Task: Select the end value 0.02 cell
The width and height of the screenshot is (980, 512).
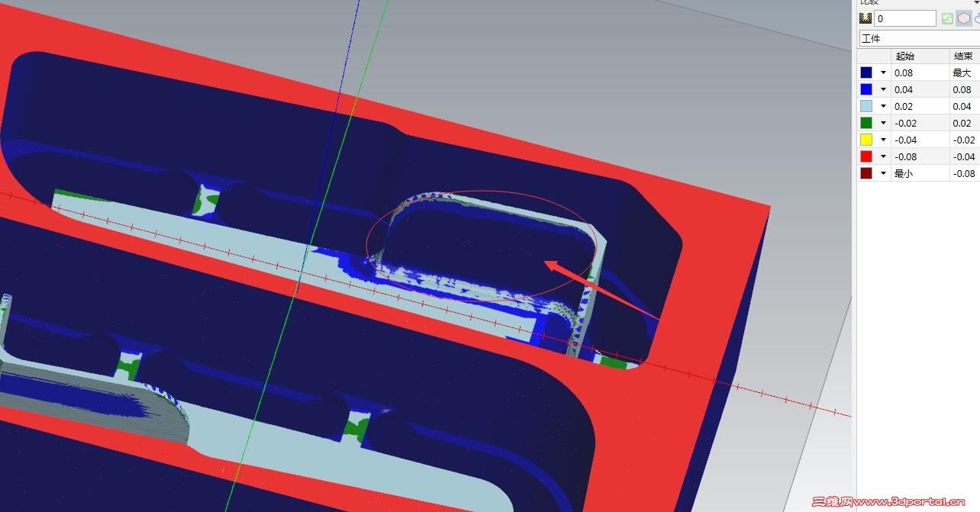Action: coord(965,123)
